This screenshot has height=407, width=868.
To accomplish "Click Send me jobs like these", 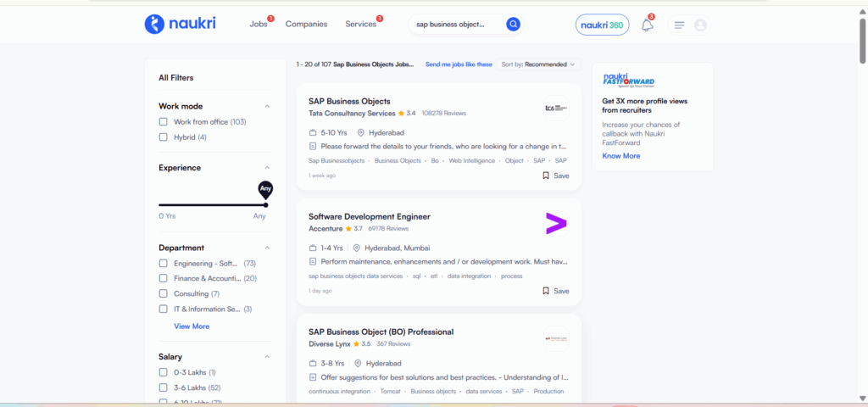I will pyautogui.click(x=459, y=64).
